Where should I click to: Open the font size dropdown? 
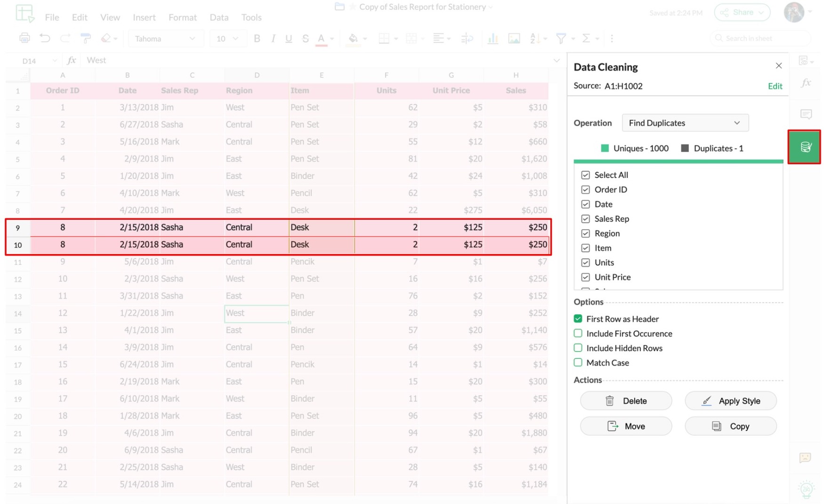point(227,39)
